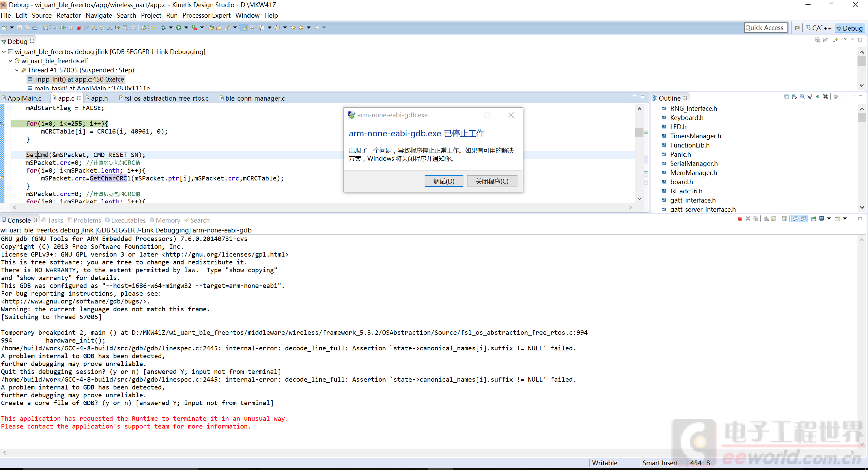Click the Restart debug toolbar icon
This screenshot has width=868, height=470.
144,28
